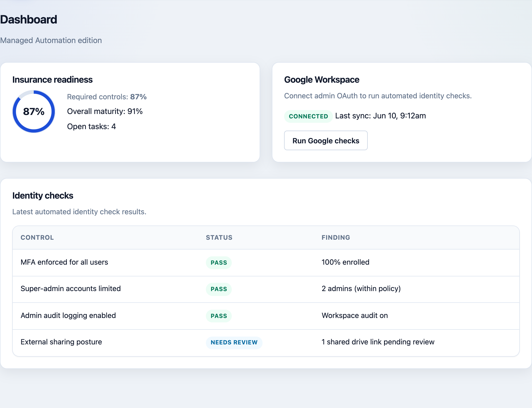The width and height of the screenshot is (532, 408).
Task: Click the NEEDS REVIEW status badge
Action: tap(234, 342)
